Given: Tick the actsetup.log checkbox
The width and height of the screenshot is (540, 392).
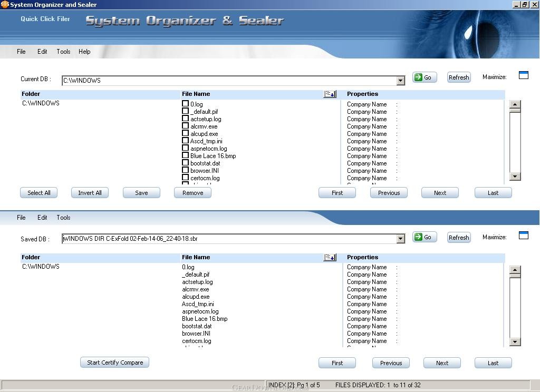Looking at the screenshot, I should (185, 119).
